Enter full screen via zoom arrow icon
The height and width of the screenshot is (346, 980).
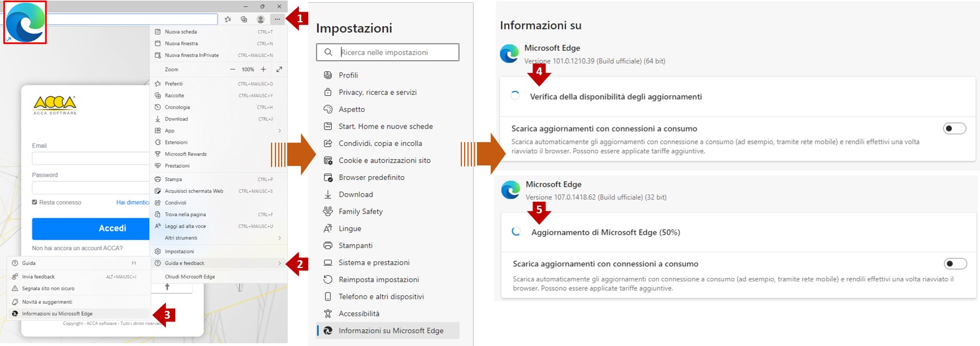279,69
